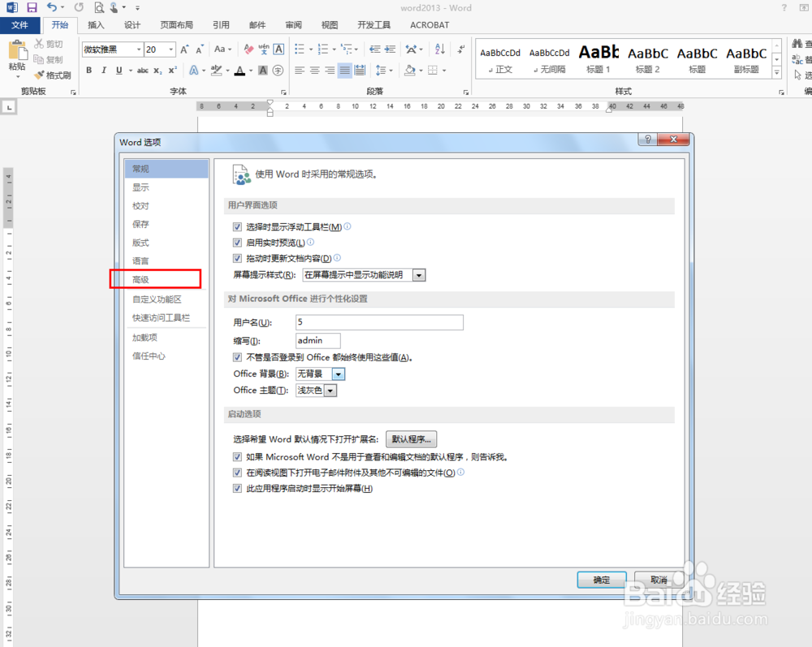The image size is (812, 647).
Task: Open the font size dropdown
Action: pos(171,50)
